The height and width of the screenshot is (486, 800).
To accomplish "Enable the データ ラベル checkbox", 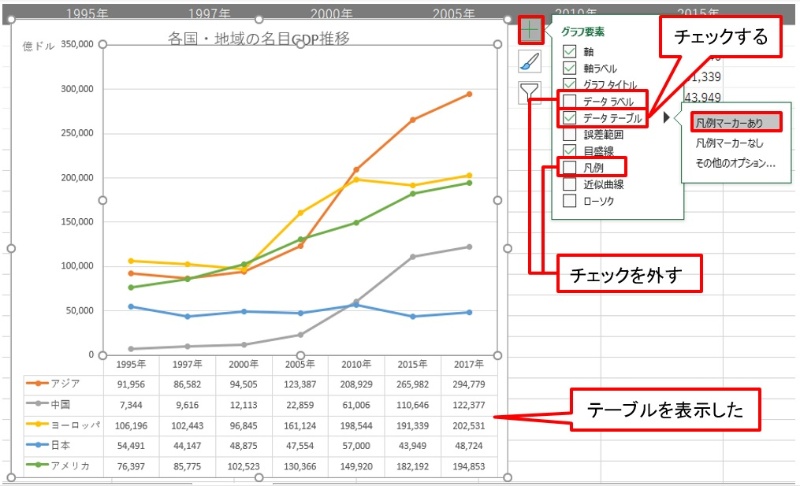I will pyautogui.click(x=569, y=101).
